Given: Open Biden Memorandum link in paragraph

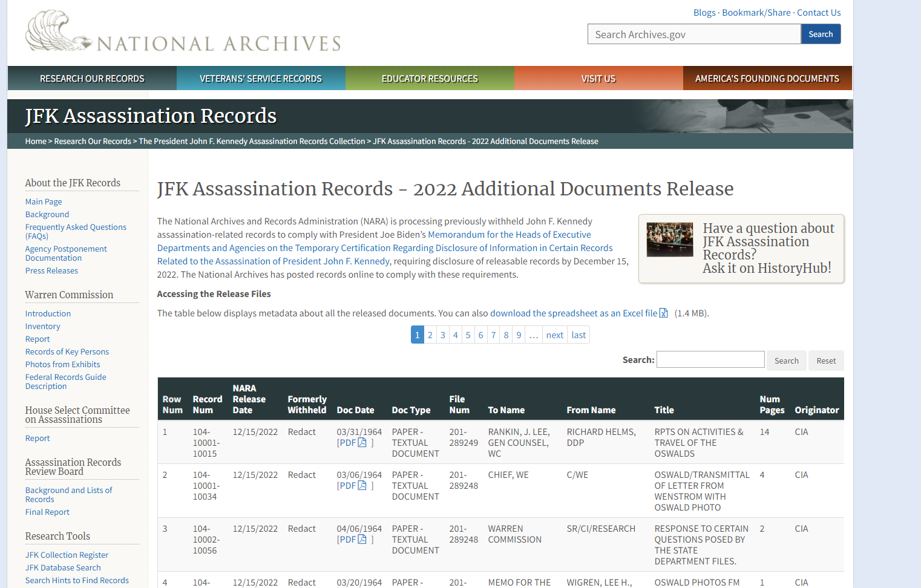Looking at the screenshot, I should tap(385, 248).
